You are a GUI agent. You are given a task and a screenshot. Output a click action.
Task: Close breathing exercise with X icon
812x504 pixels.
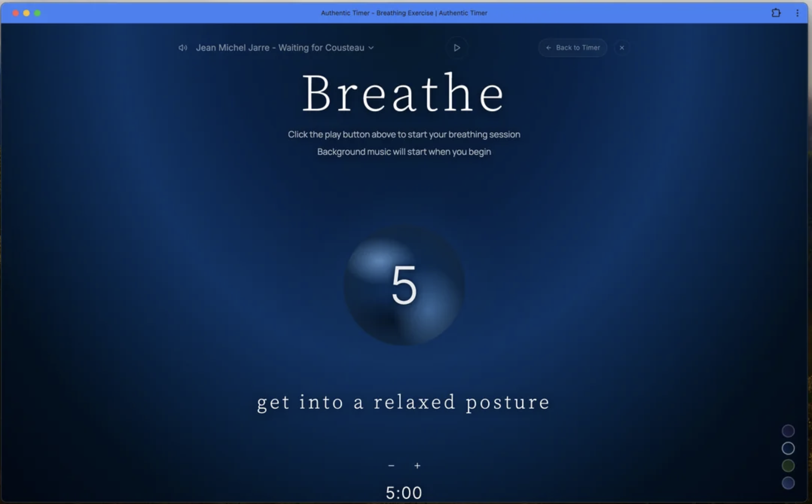coord(622,48)
